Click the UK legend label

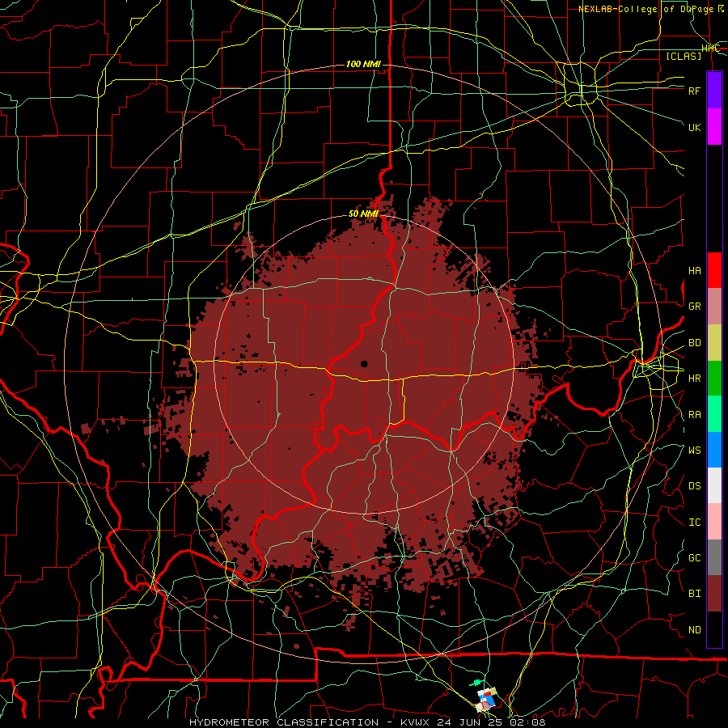click(x=694, y=127)
